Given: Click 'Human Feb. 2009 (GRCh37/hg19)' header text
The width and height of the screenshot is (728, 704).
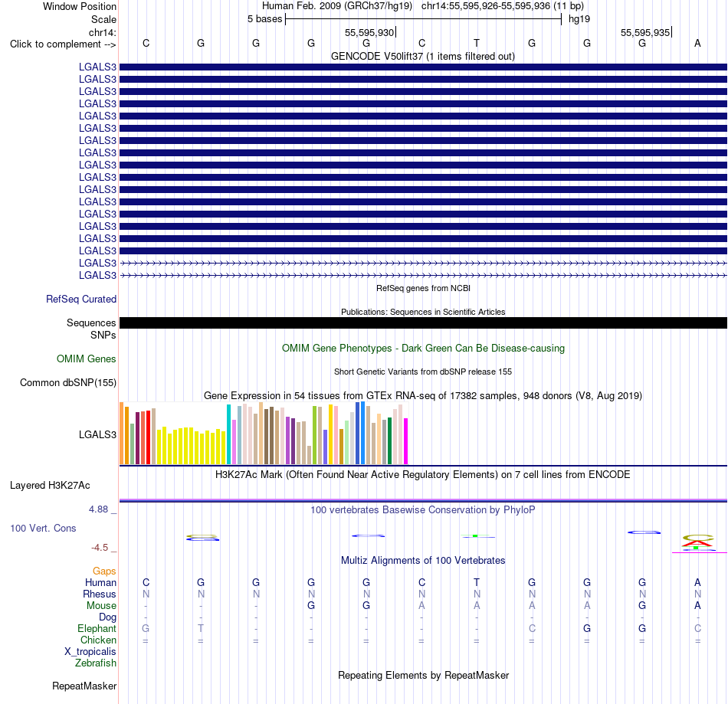Looking at the screenshot, I should pyautogui.click(x=337, y=6).
